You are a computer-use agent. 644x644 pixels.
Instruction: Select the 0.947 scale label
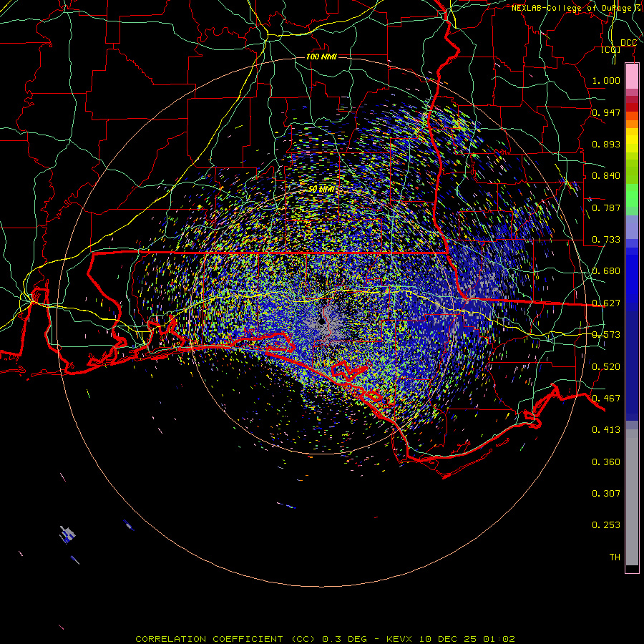pos(606,112)
